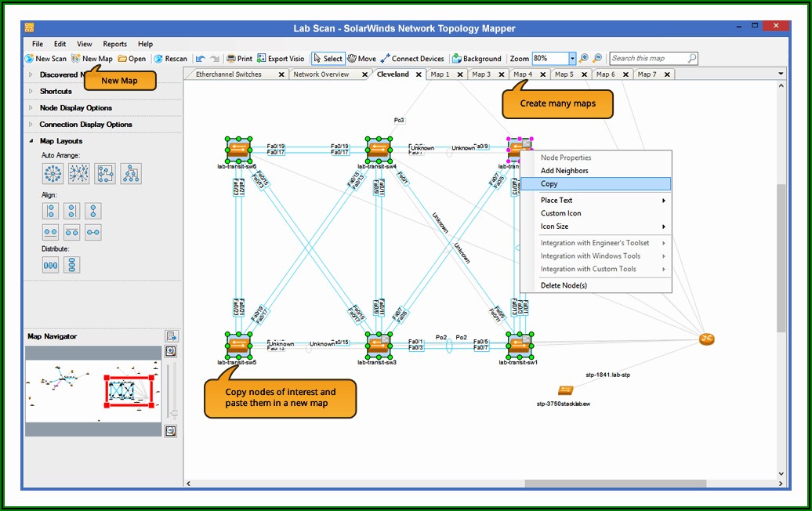The image size is (812, 511).
Task: Open the Reports menu
Action: [x=114, y=44]
